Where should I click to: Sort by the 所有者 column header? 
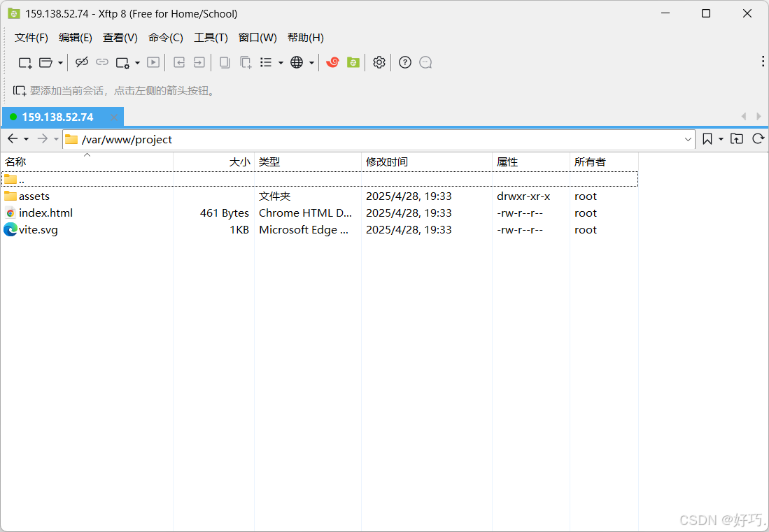pos(605,161)
